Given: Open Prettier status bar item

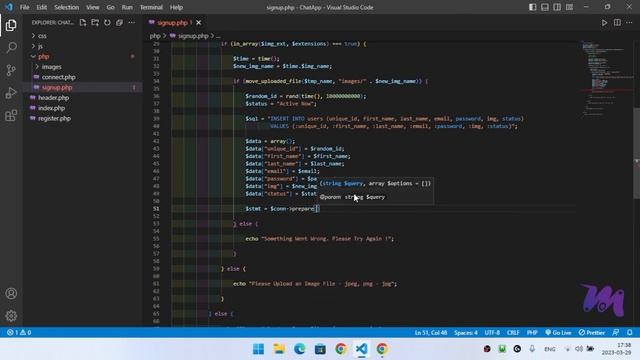Looking at the screenshot, I should click(x=592, y=333).
